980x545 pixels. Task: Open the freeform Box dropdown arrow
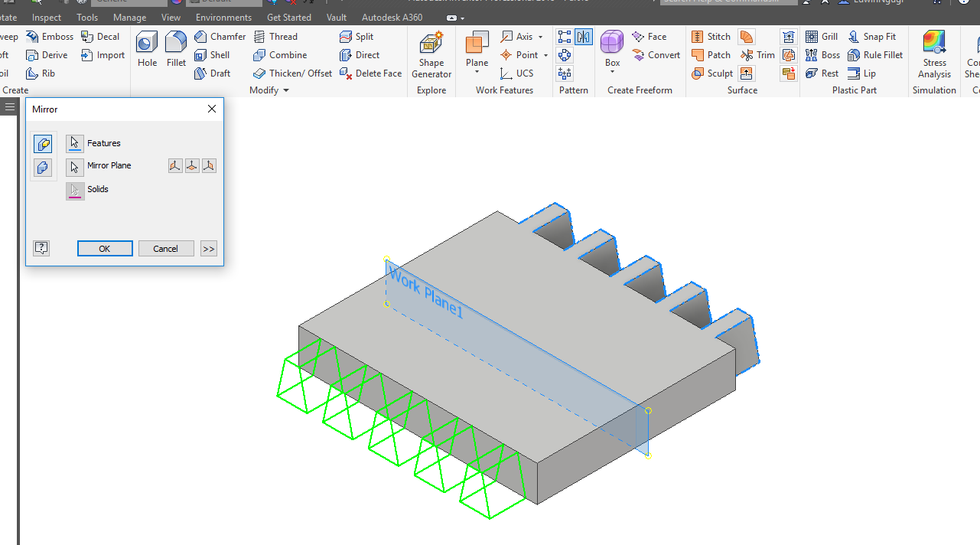click(x=612, y=73)
